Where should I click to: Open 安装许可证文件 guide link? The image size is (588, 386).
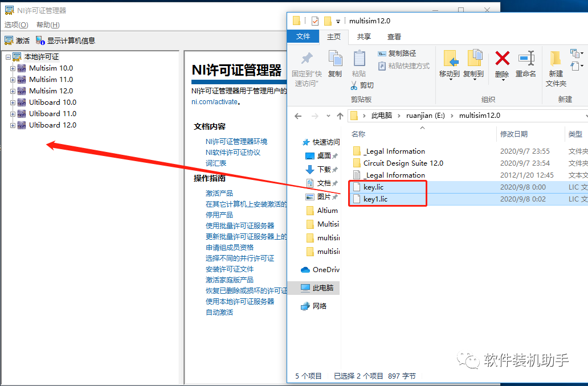click(230, 269)
